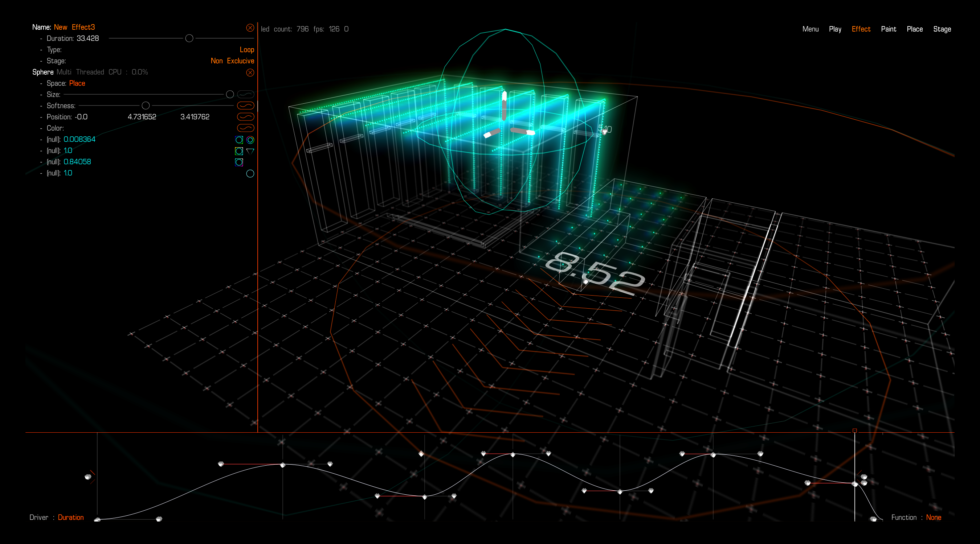Edit the effect name New Effect3
This screenshot has width=980, height=544.
click(74, 27)
